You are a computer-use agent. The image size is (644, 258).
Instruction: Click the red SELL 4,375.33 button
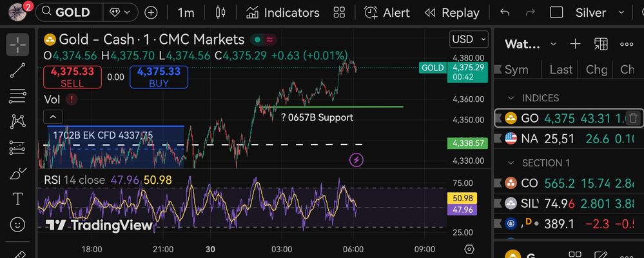point(72,77)
